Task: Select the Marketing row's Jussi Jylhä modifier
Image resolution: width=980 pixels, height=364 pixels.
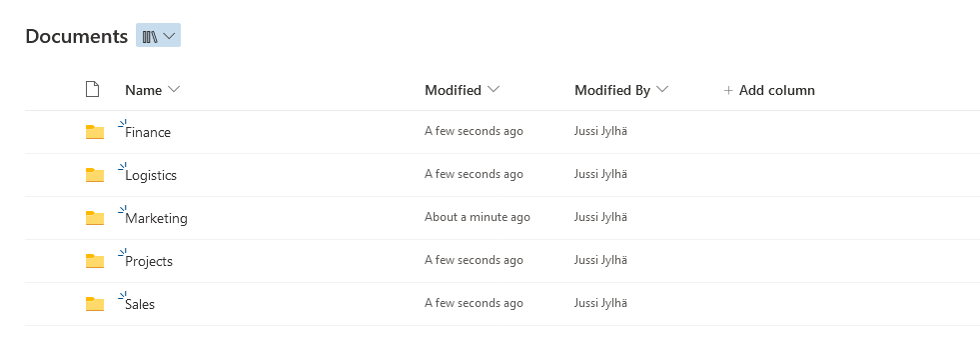Action: pyautogui.click(x=600, y=217)
